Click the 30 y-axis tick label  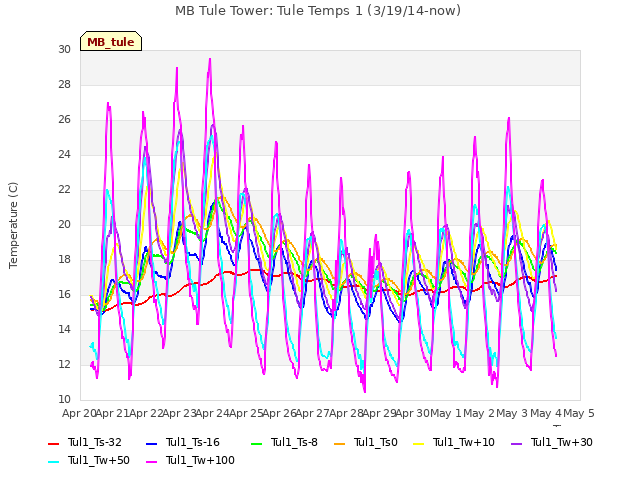64,49
